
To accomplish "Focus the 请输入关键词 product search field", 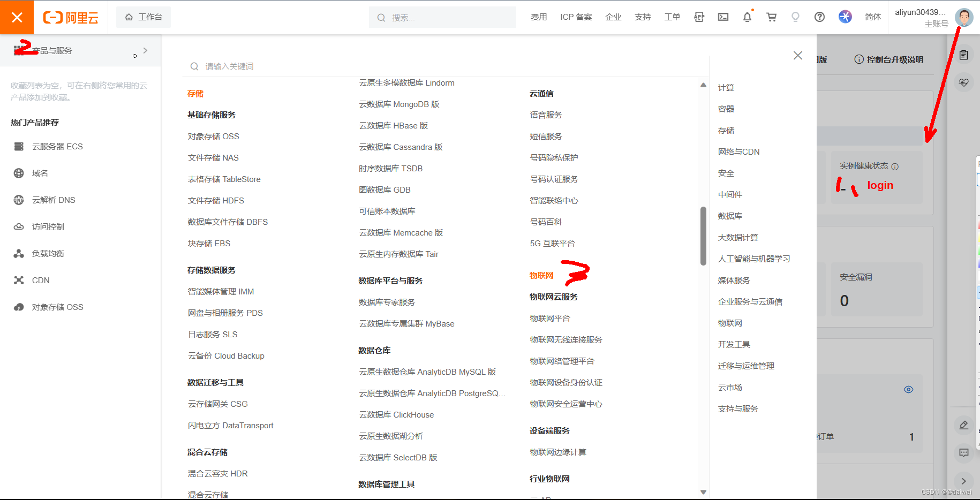I will pyautogui.click(x=444, y=66).
